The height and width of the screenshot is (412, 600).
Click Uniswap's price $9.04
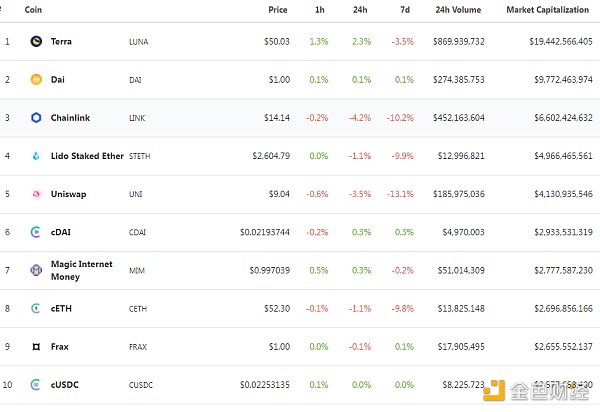[279, 194]
